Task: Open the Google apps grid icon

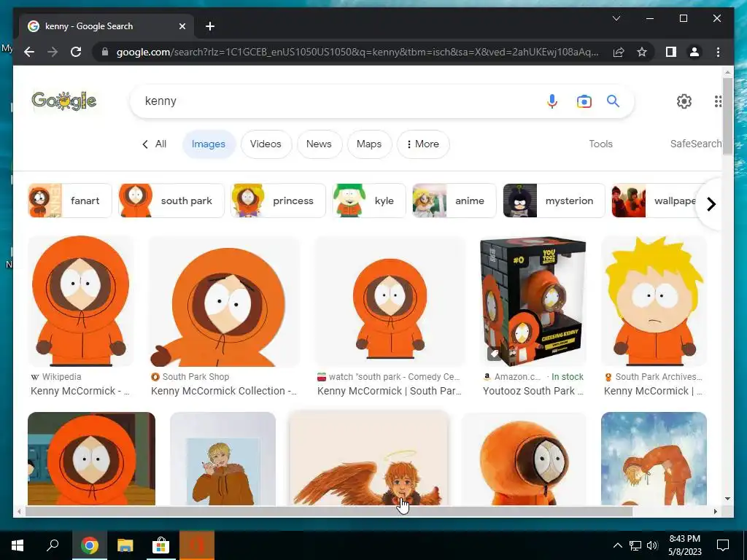Action: click(x=718, y=101)
